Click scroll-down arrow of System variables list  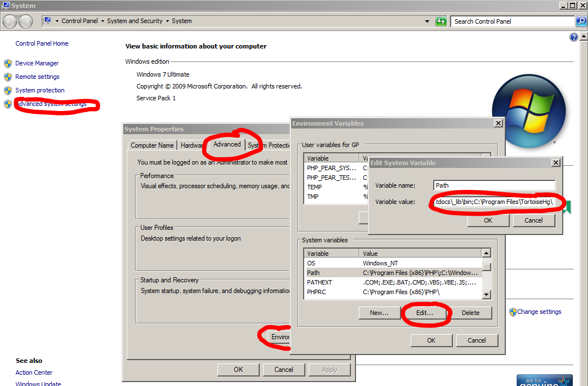[x=487, y=295]
